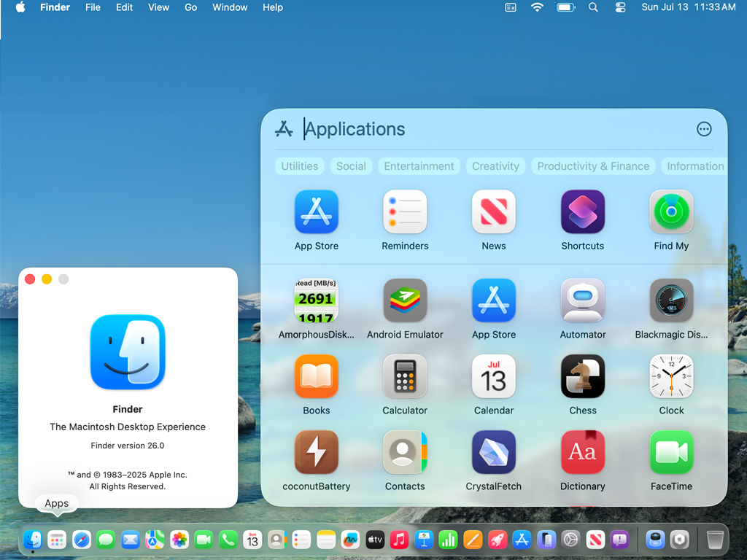Click the date and time in menu bar
747x560 pixels.
point(689,7)
